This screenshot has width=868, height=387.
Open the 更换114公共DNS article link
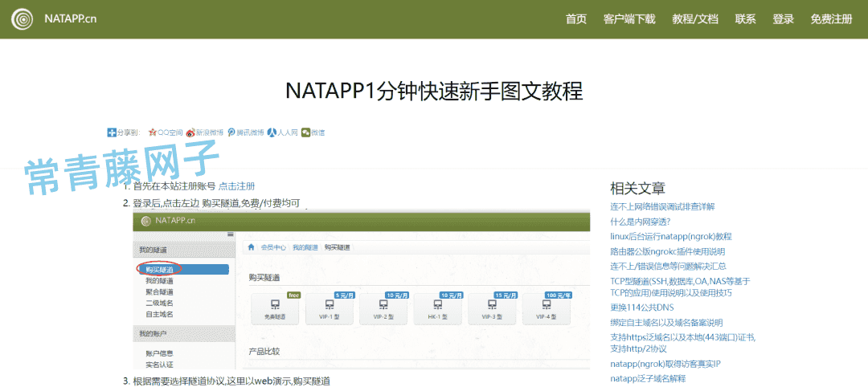click(x=642, y=308)
